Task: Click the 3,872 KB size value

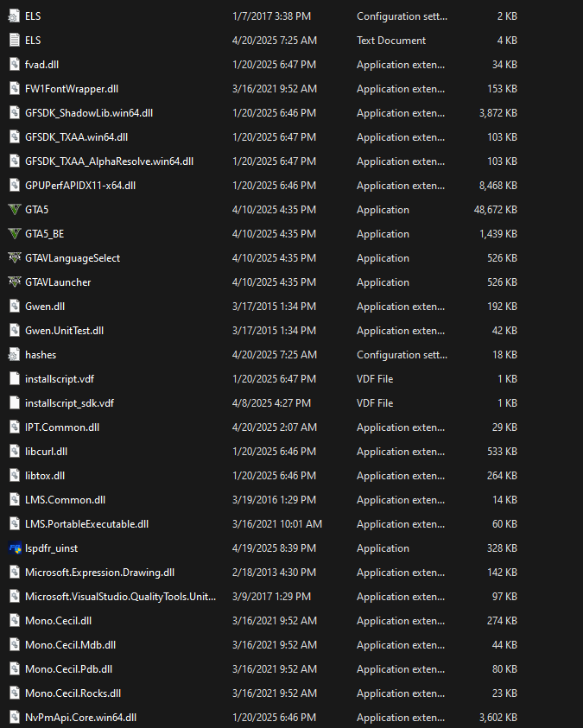Action: (x=498, y=113)
